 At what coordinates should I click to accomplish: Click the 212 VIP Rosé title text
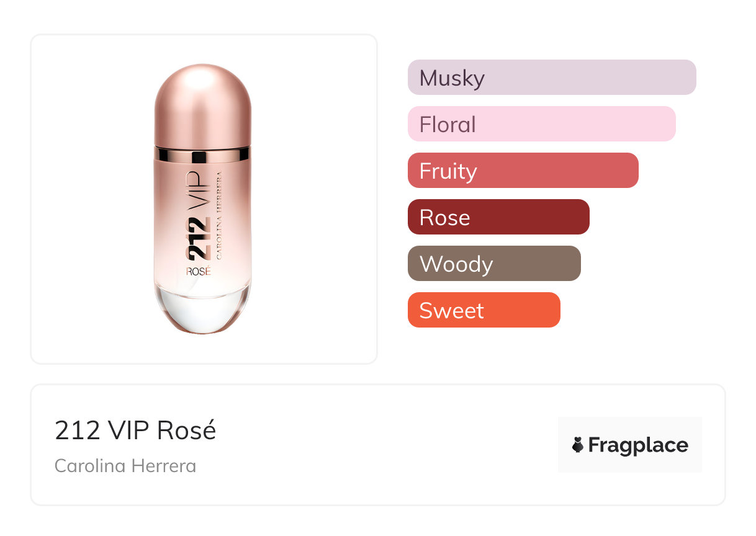coord(135,431)
